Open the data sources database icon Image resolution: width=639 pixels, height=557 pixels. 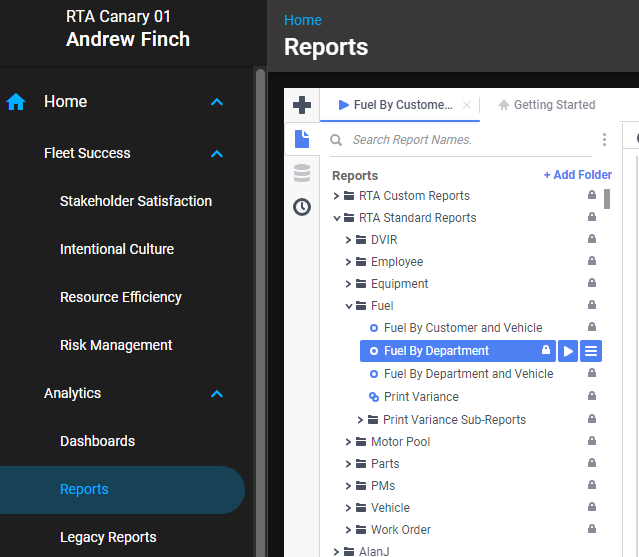(x=302, y=174)
